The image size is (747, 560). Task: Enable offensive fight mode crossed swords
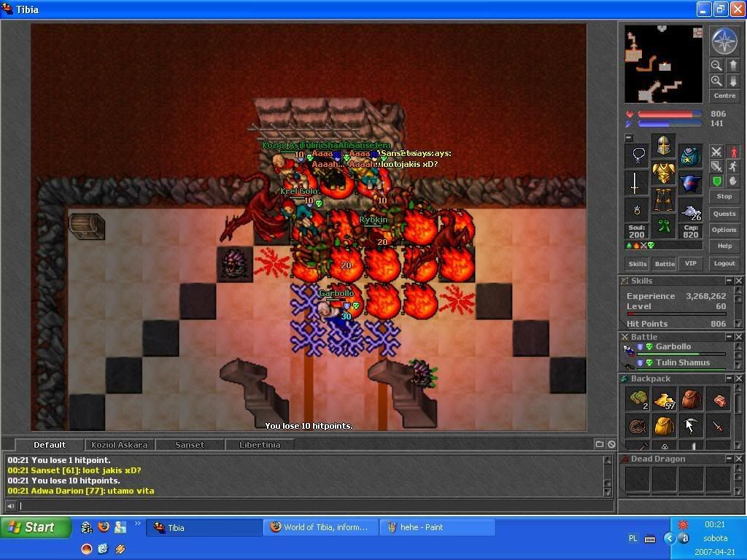click(x=716, y=152)
